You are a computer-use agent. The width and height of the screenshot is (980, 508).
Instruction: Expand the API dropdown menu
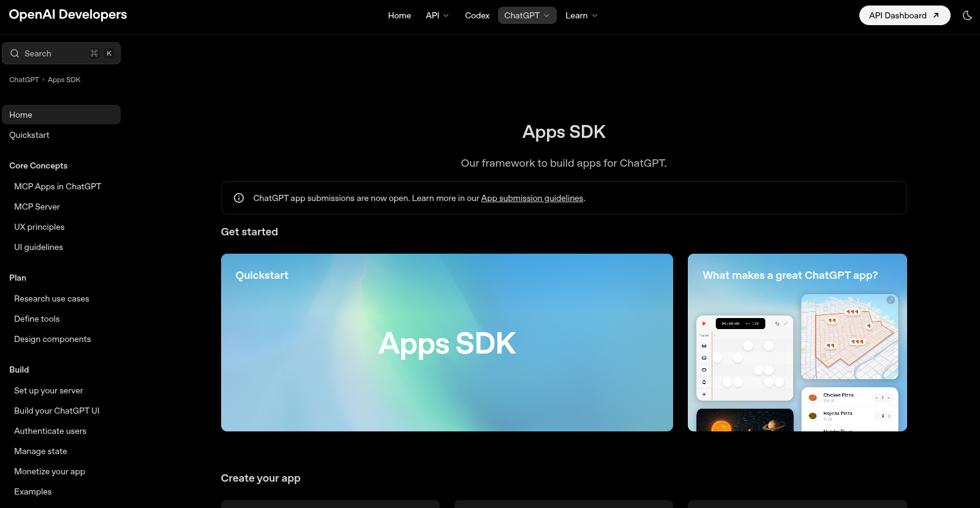click(437, 15)
